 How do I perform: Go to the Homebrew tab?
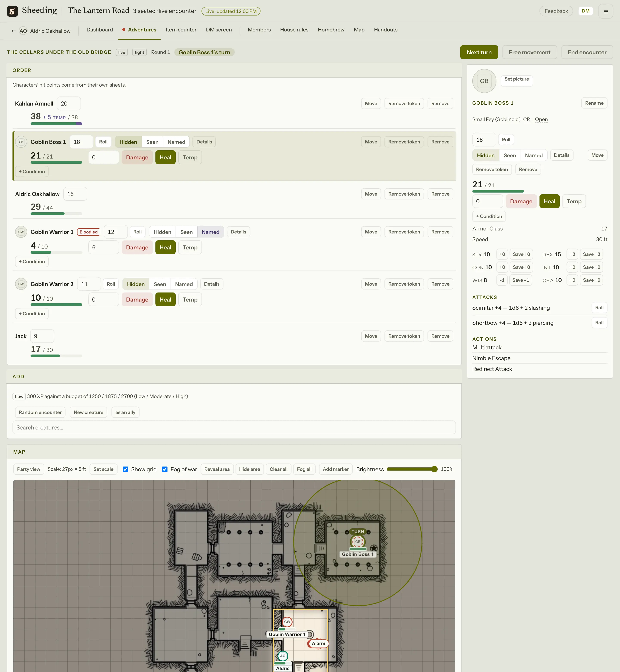331,30
